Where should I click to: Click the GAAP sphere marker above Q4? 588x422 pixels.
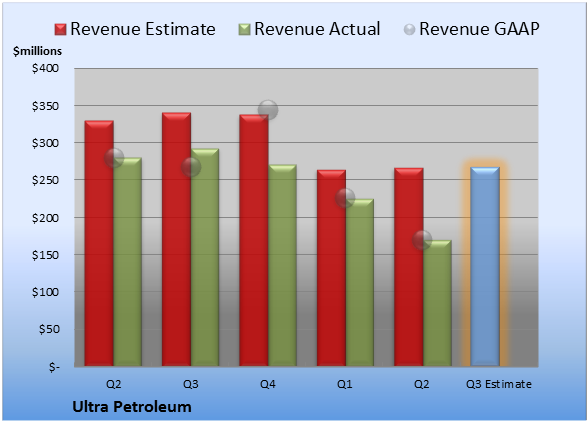pyautogui.click(x=268, y=110)
